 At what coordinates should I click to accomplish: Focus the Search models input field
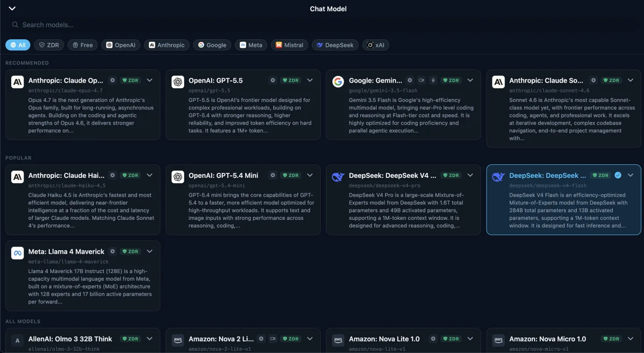(322, 25)
